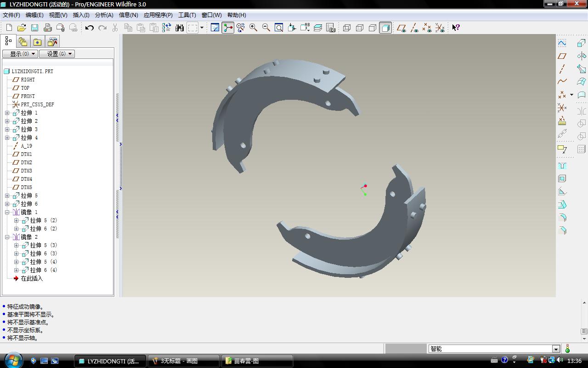Click the Shell tool icon
Image resolution: width=588 pixels, height=368 pixels.
562,178
